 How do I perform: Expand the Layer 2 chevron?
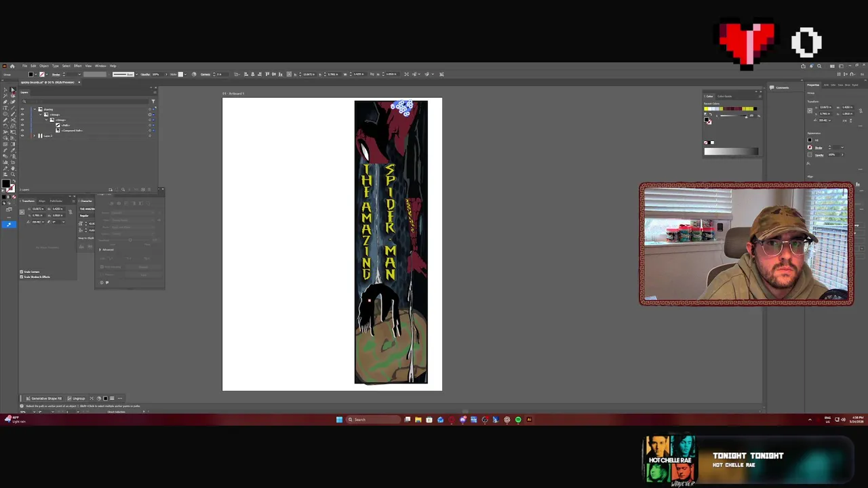34,136
